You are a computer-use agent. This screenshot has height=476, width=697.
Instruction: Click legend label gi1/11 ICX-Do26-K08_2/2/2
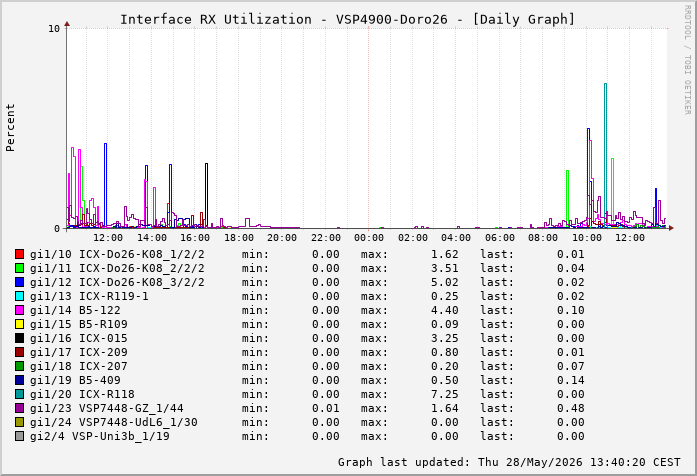click(117, 268)
